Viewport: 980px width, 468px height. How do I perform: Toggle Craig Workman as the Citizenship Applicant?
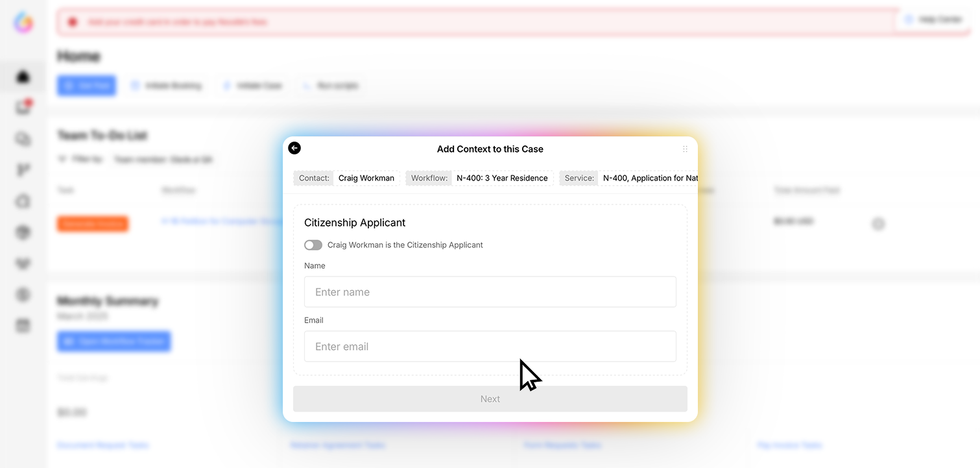pos(313,245)
